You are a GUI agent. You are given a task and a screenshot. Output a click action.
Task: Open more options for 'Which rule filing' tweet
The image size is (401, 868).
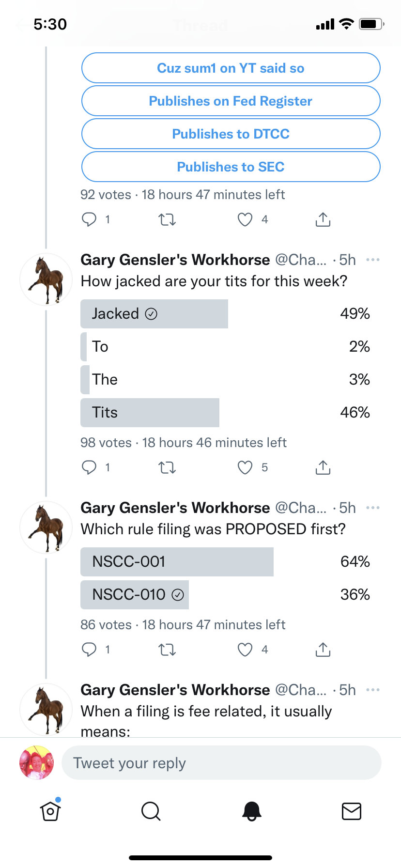pyautogui.click(x=373, y=508)
